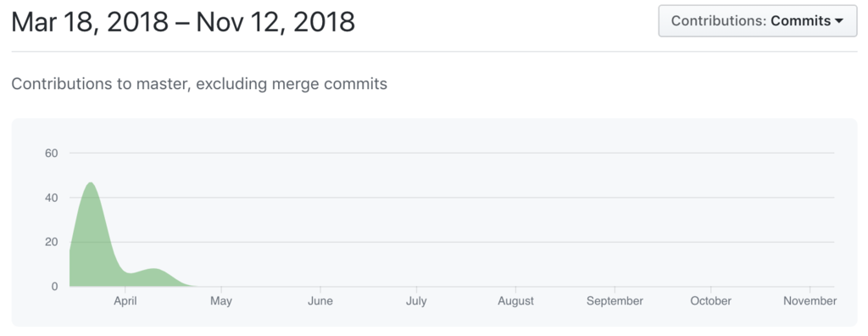Click the Contributions to master description text
868x336 pixels.
click(199, 84)
